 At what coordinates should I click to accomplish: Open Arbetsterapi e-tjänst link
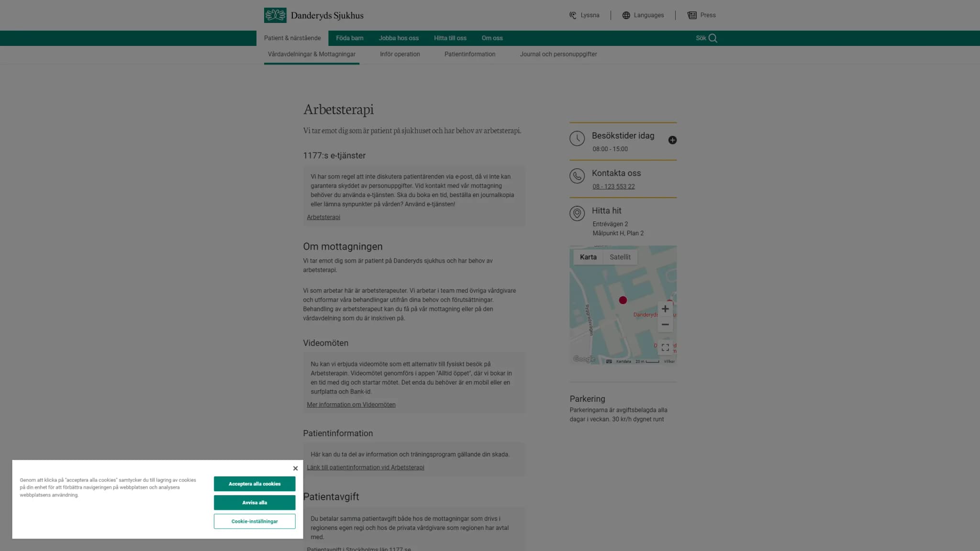click(x=323, y=217)
